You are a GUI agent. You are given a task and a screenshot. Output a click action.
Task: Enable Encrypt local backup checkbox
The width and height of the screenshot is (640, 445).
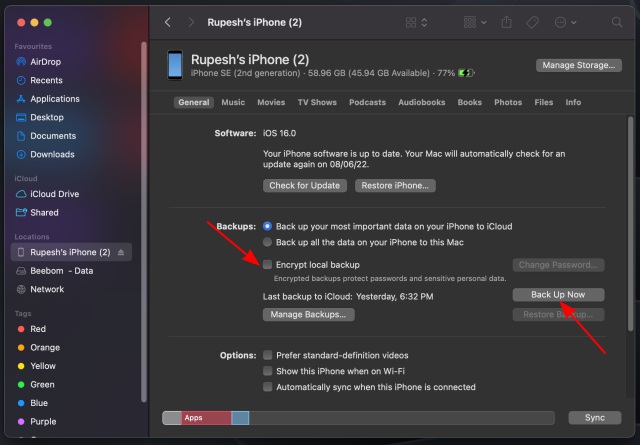(267, 265)
